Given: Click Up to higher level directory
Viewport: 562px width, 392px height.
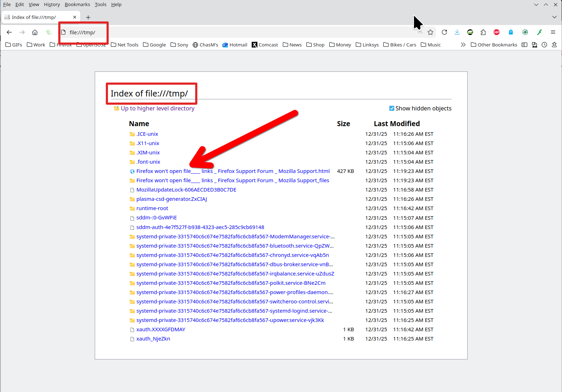Looking at the screenshot, I should click(x=157, y=108).
